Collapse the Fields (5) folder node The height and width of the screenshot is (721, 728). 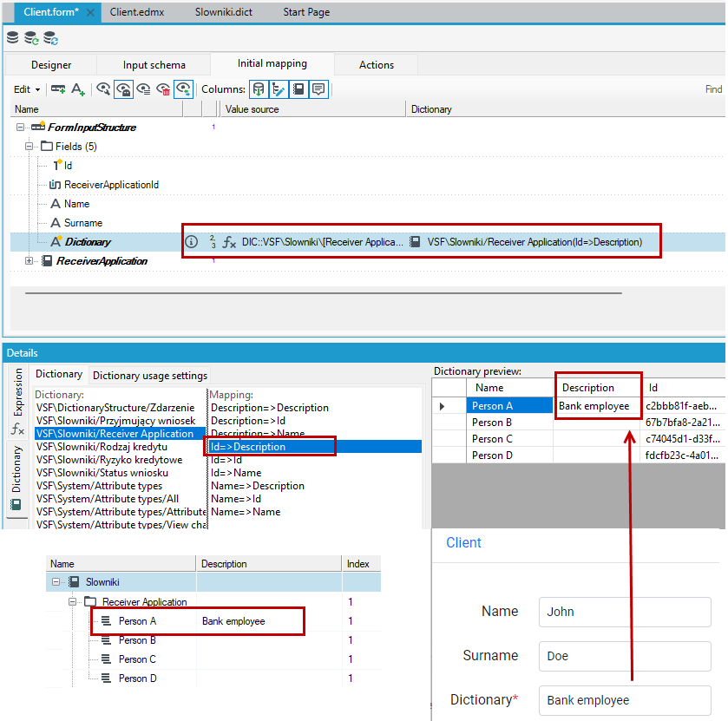click(x=29, y=147)
